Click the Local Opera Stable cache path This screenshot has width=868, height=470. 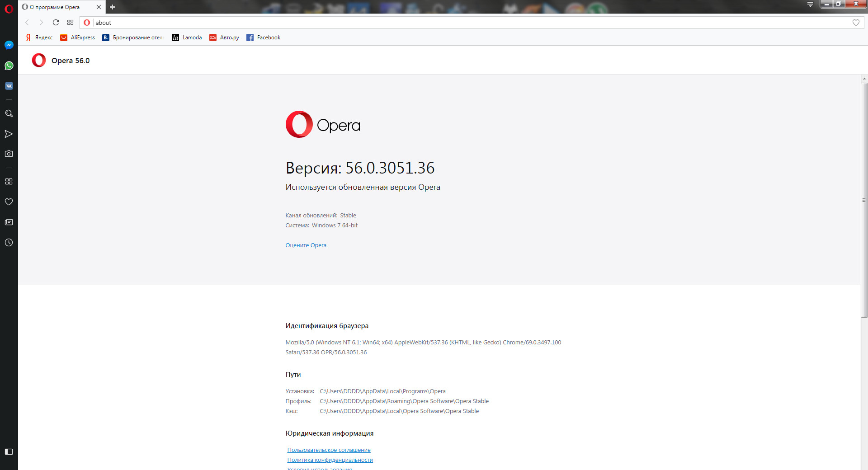coord(399,411)
